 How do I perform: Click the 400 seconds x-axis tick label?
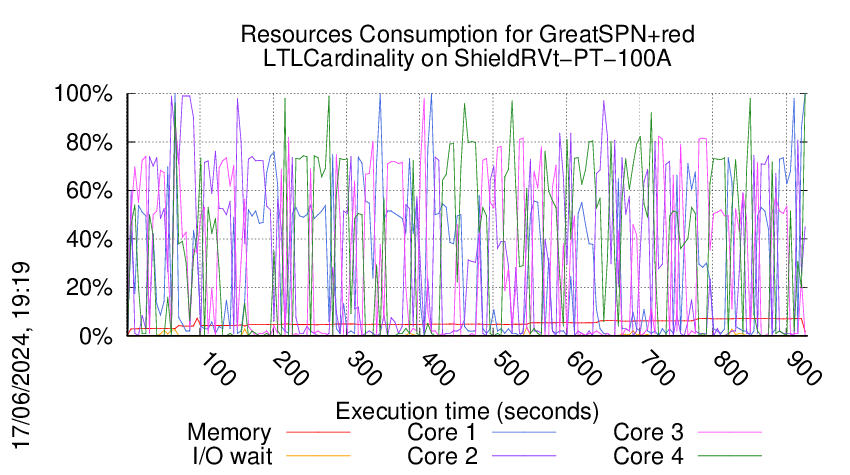(437, 370)
